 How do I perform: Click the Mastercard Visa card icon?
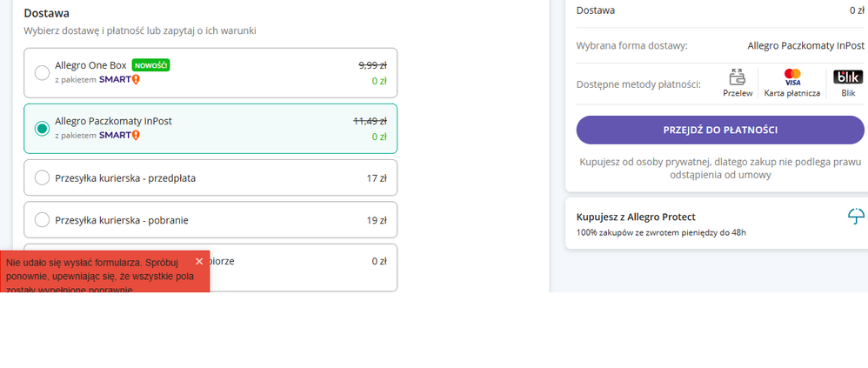792,77
